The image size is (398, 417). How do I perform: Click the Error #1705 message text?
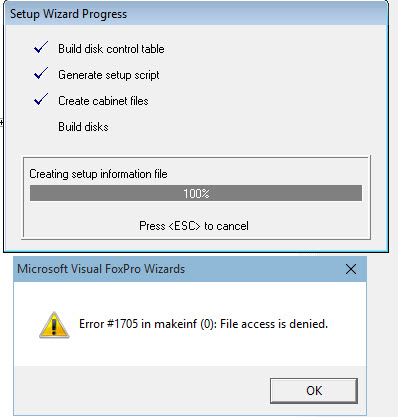coord(203,324)
